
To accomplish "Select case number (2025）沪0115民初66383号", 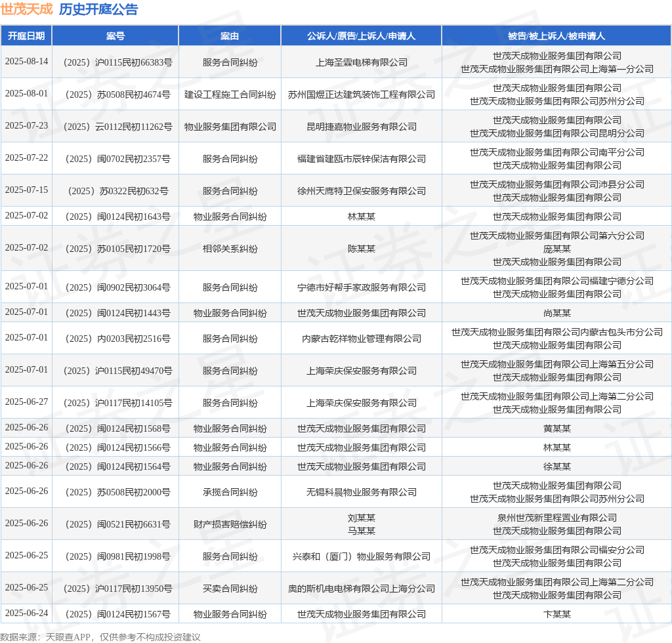I will (118, 62).
